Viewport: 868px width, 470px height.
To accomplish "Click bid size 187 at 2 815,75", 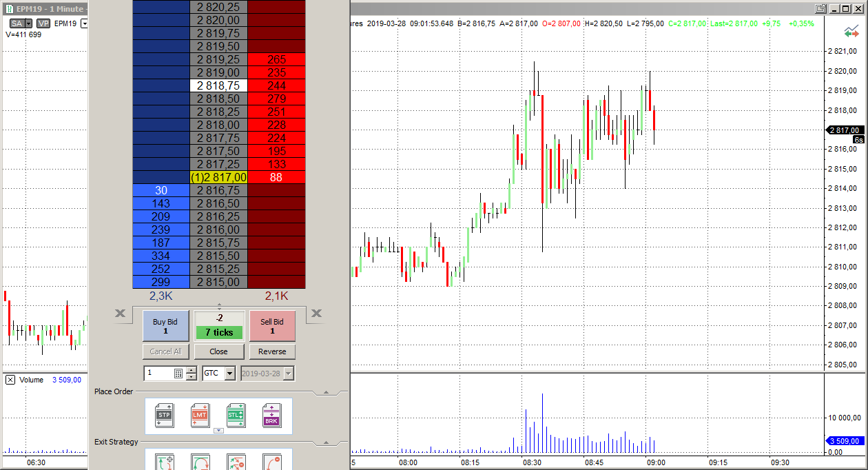I will click(x=161, y=243).
